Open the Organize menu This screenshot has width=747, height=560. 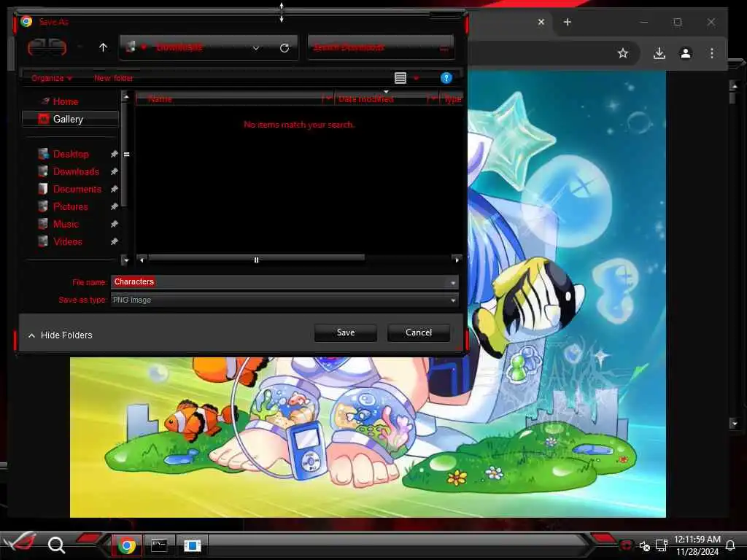[x=52, y=78]
